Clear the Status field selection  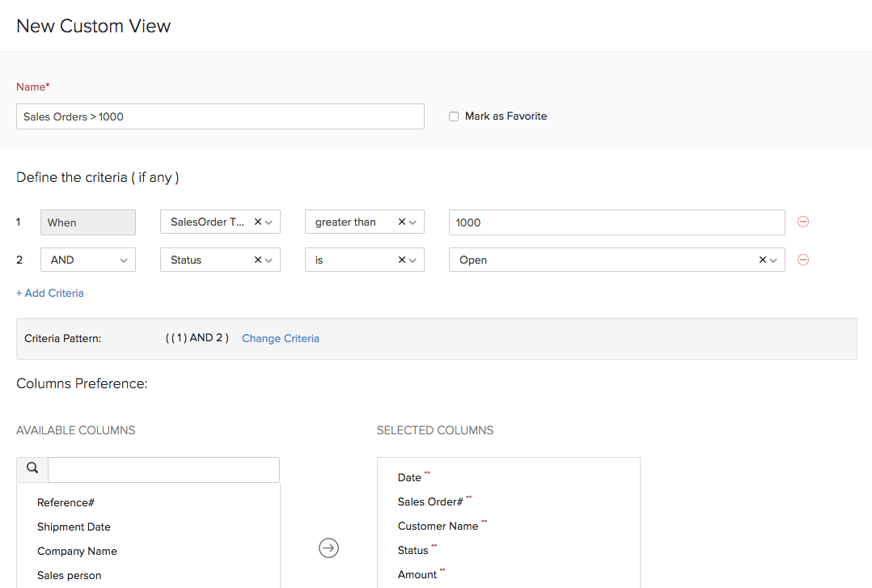point(258,260)
